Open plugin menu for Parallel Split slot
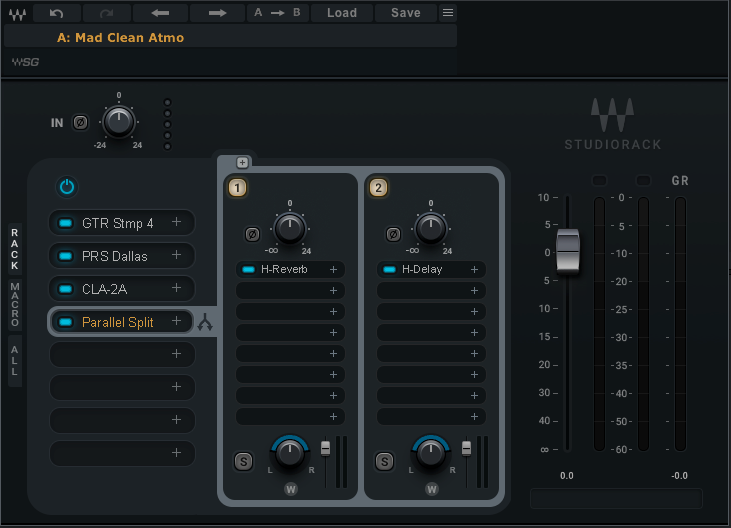This screenshot has width=731, height=528. tap(176, 321)
